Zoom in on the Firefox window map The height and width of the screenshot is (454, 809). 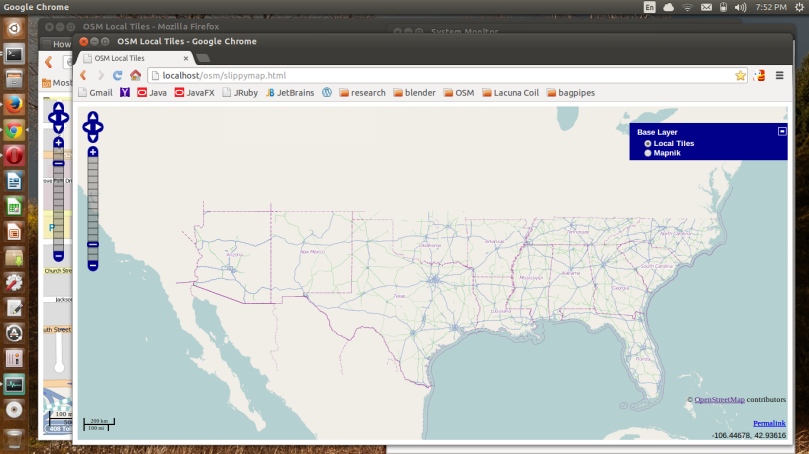(58, 143)
